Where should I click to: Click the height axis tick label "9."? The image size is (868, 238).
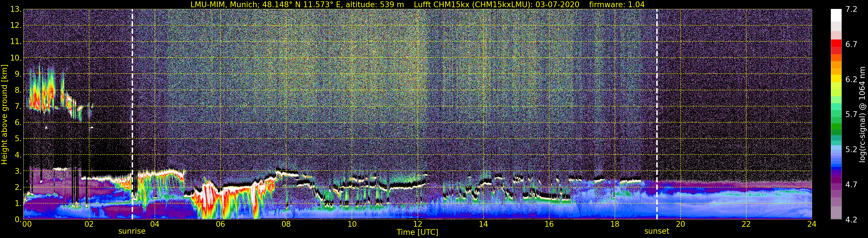click(18, 74)
